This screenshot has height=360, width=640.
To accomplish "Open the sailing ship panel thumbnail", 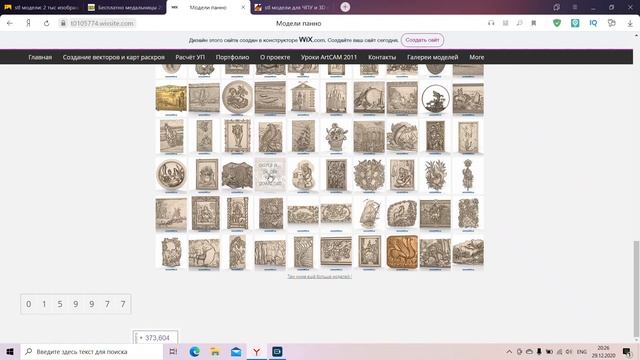I will [303, 136].
